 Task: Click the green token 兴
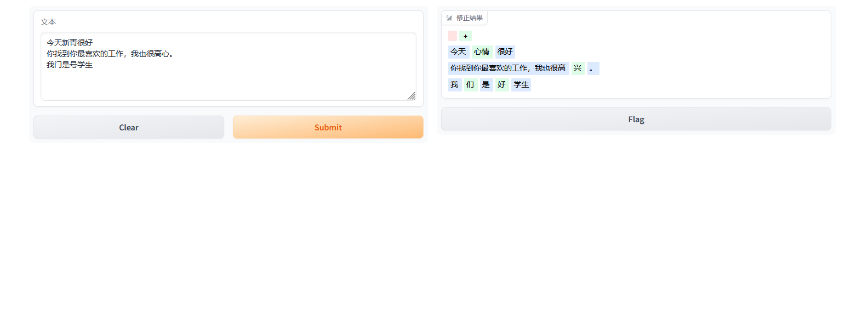[578, 68]
